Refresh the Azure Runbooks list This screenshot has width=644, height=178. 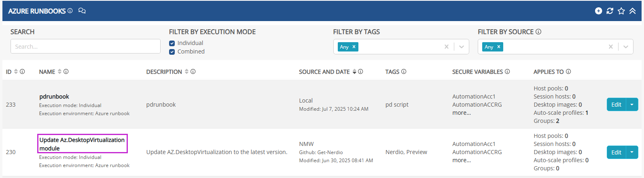coord(610,11)
